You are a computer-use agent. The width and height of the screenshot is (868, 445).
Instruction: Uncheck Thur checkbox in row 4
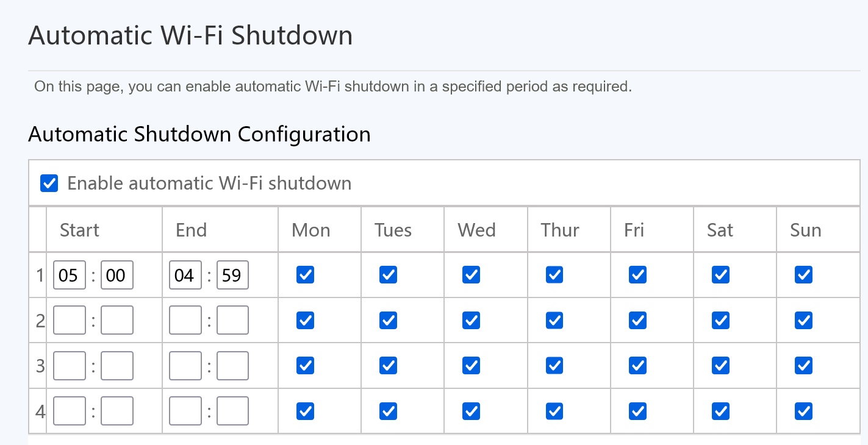554,411
